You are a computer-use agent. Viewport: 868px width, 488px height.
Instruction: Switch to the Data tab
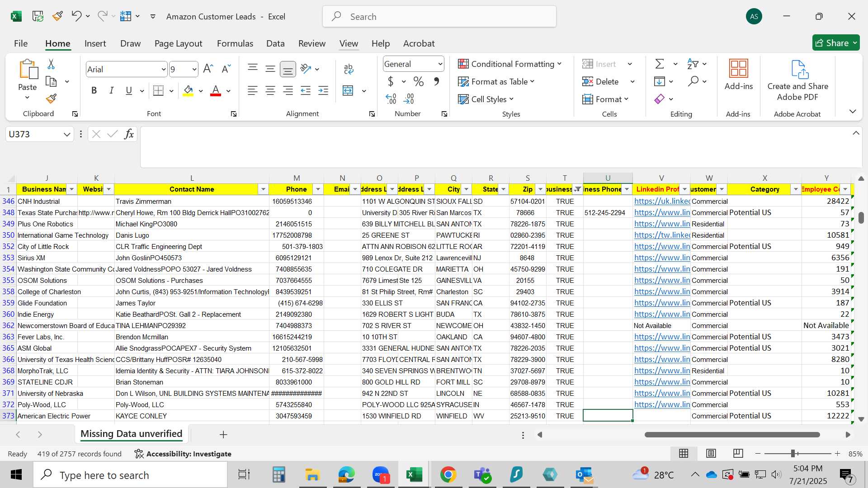275,43
